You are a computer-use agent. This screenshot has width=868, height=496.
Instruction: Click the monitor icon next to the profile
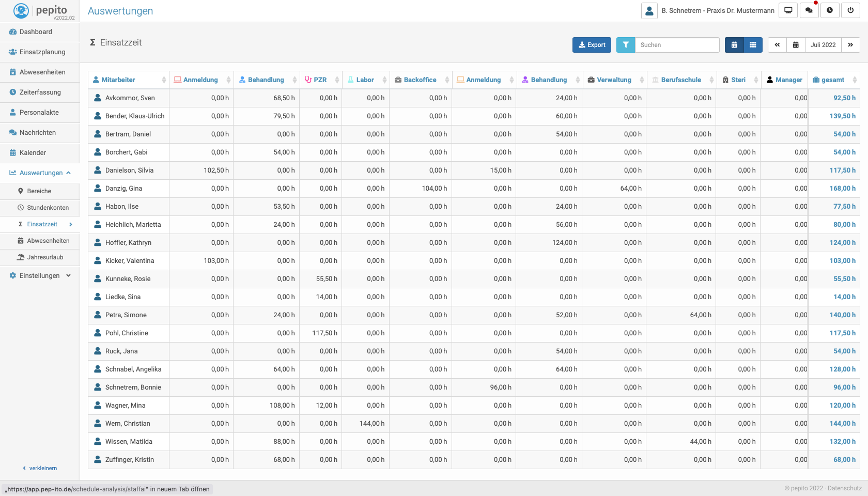[787, 10]
